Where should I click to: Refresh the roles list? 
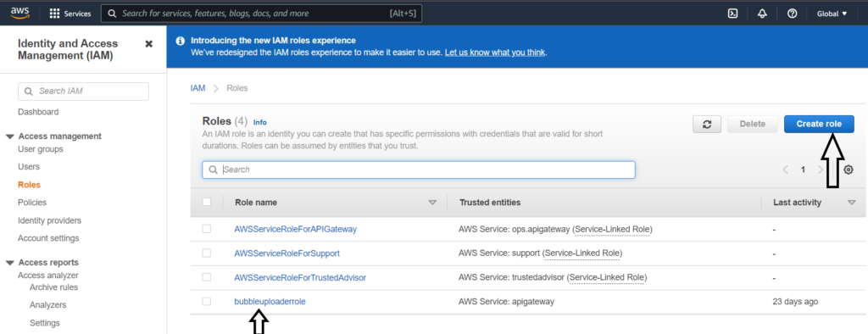pos(707,124)
